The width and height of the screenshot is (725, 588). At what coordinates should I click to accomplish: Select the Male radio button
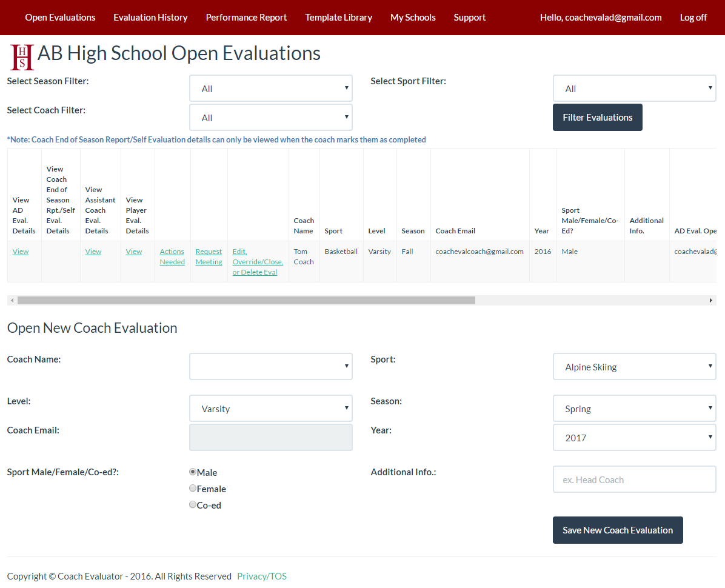point(193,472)
